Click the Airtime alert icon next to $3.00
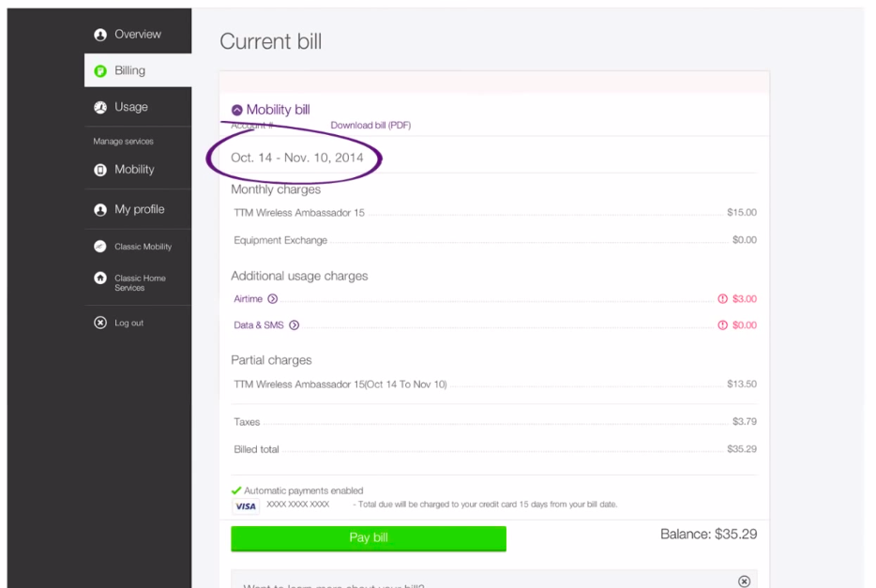This screenshot has width=876, height=588. (722, 299)
